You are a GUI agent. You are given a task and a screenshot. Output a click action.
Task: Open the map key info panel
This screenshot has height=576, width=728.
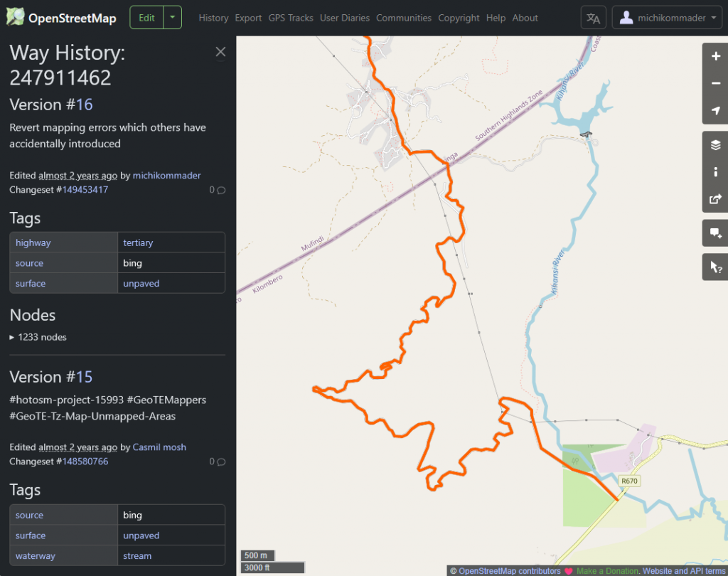point(715,172)
